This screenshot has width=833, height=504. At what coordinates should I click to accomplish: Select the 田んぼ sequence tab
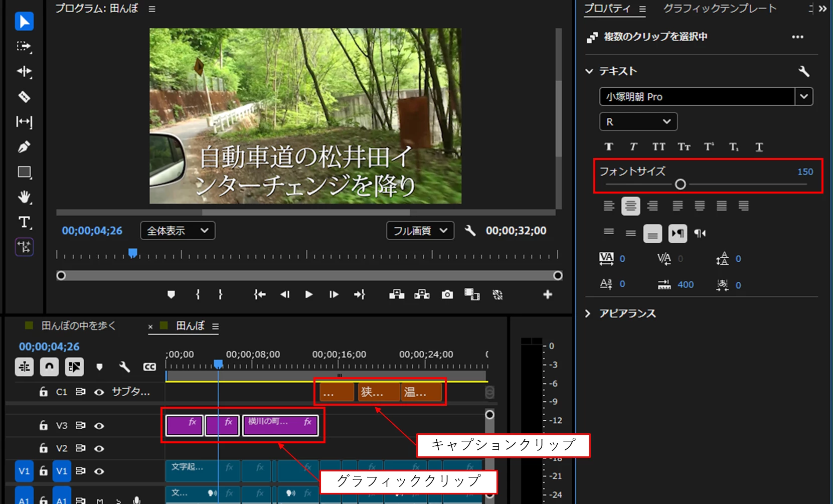pyautogui.click(x=190, y=326)
